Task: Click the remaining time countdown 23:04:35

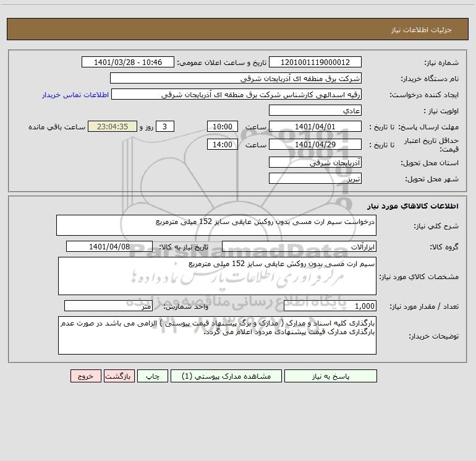Action: tap(113, 126)
